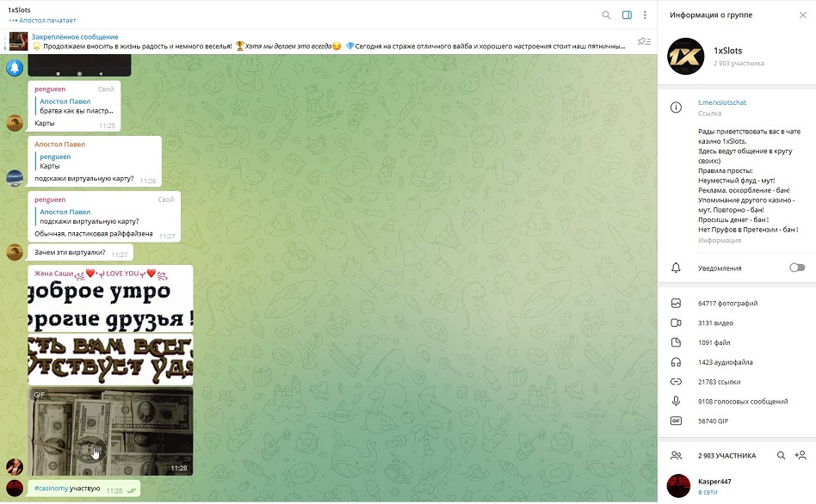Click the GIF badge icon
The height and width of the screenshot is (504, 816).
coord(676,421)
